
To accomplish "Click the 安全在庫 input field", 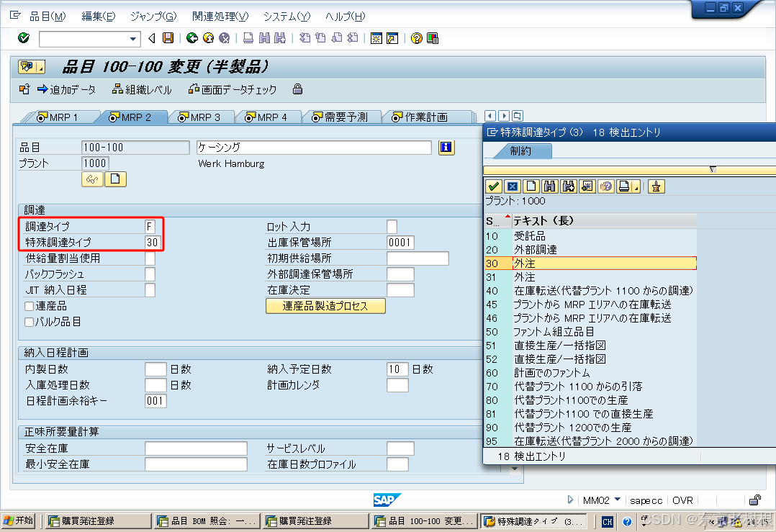I will [196, 448].
